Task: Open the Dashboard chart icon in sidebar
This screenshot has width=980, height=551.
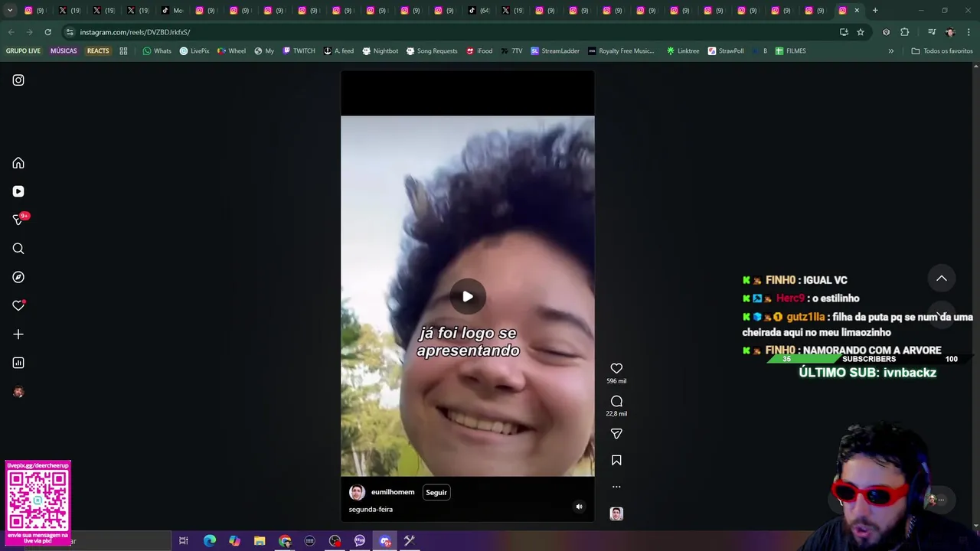Action: (18, 363)
